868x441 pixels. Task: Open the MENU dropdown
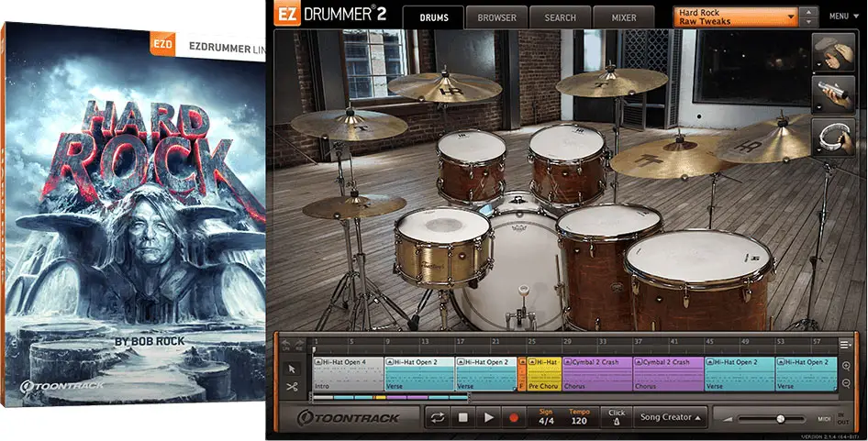843,17
